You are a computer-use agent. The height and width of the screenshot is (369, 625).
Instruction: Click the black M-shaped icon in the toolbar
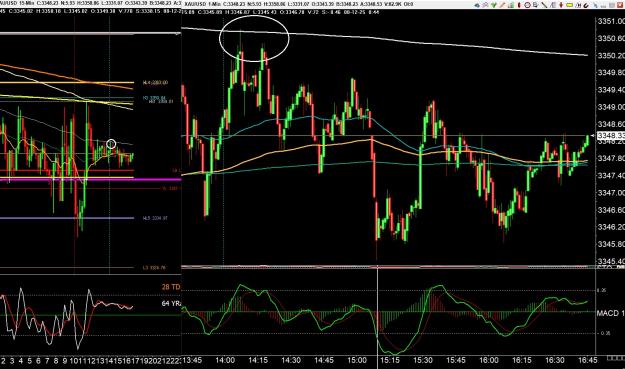[578, 5]
